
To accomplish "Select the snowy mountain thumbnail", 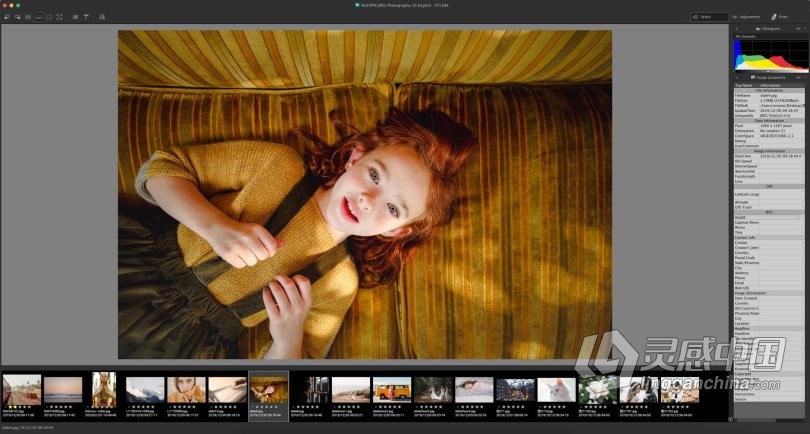I will point(145,390).
